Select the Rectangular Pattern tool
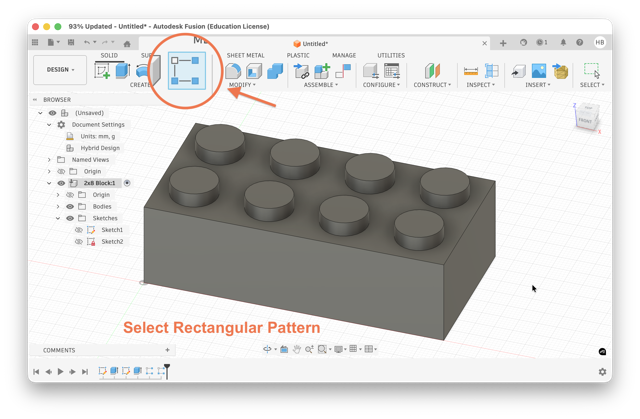This screenshot has height=419, width=640. click(x=187, y=71)
